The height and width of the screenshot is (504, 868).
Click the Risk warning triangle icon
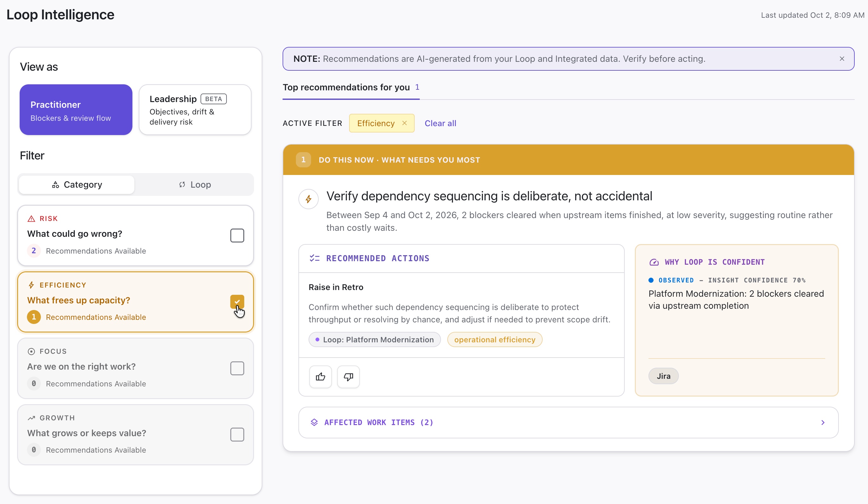(x=31, y=219)
